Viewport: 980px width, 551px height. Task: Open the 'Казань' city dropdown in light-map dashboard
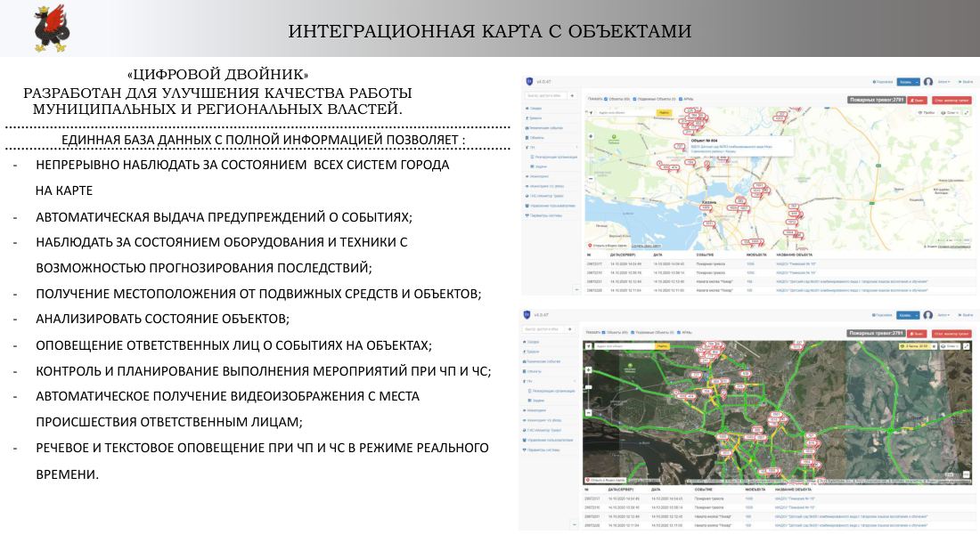tap(908, 82)
